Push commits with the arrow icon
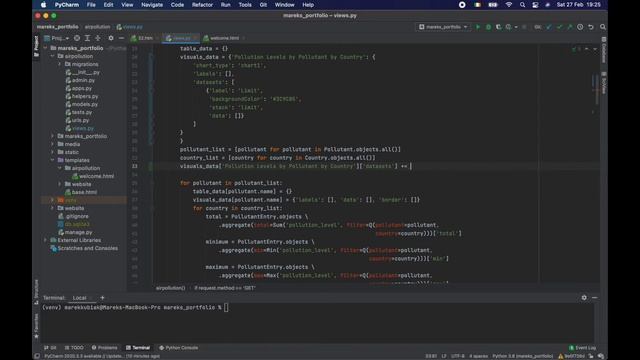The width and height of the screenshot is (640, 360). click(x=570, y=27)
